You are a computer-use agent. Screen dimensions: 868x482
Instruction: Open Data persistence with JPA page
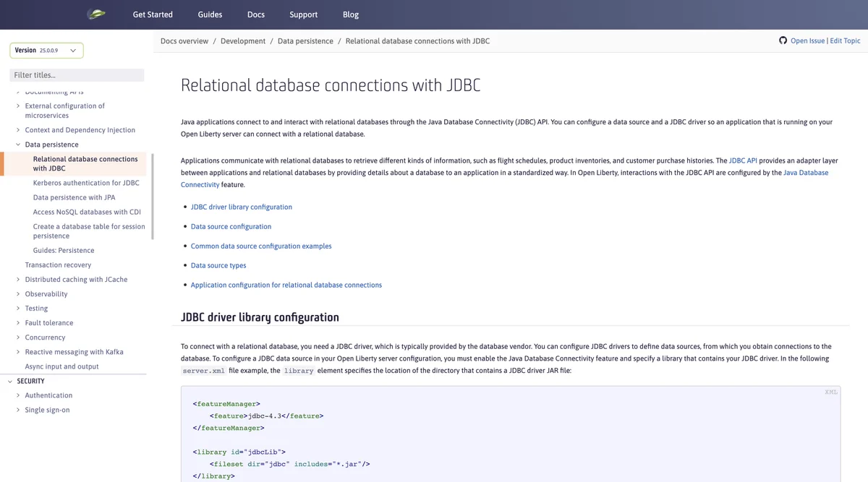point(74,197)
